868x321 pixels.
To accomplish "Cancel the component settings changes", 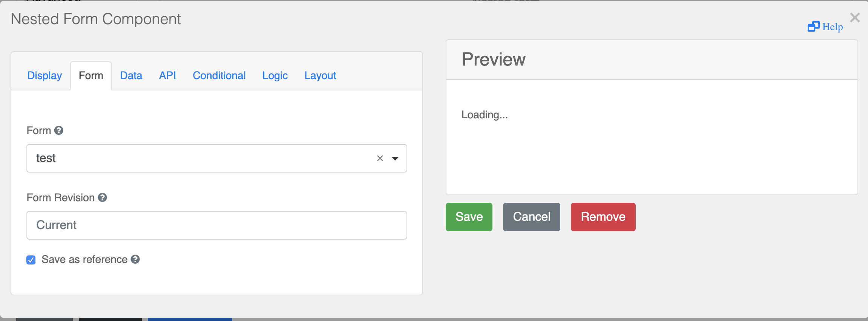I will click(531, 217).
